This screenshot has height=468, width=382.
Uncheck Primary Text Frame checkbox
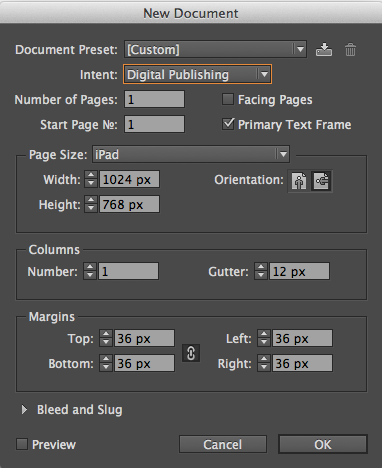tap(228, 124)
